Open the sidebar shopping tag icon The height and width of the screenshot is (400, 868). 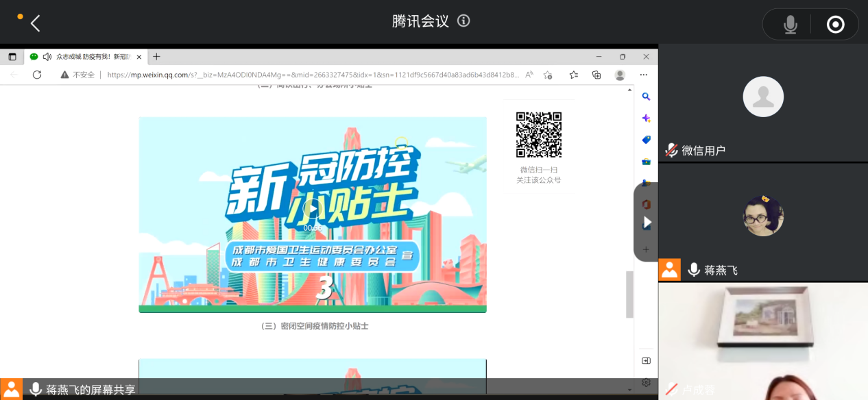pos(646,140)
